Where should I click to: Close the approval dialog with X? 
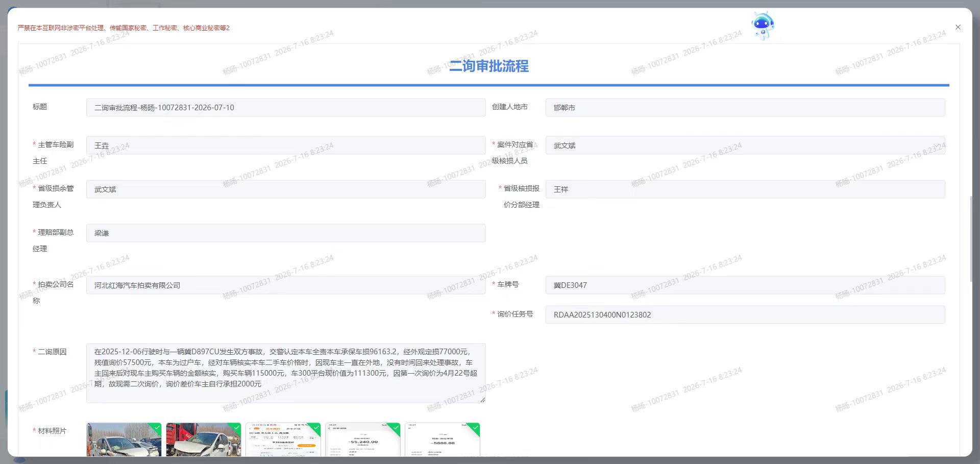coord(958,27)
